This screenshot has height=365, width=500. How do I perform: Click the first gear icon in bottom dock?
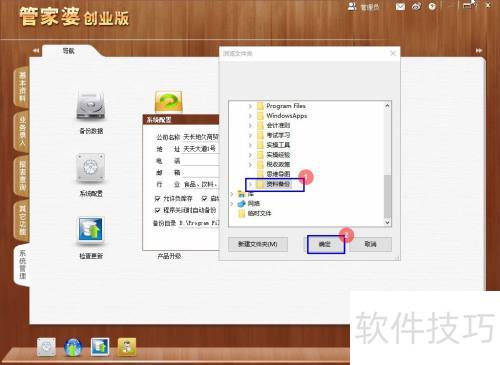[x=46, y=347]
